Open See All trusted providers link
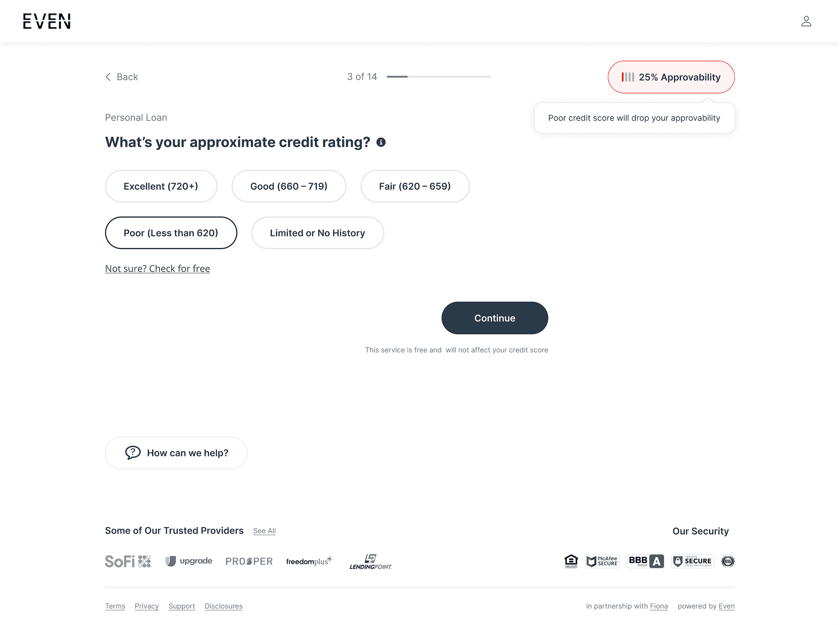This screenshot has height=625, width=840. (264, 531)
